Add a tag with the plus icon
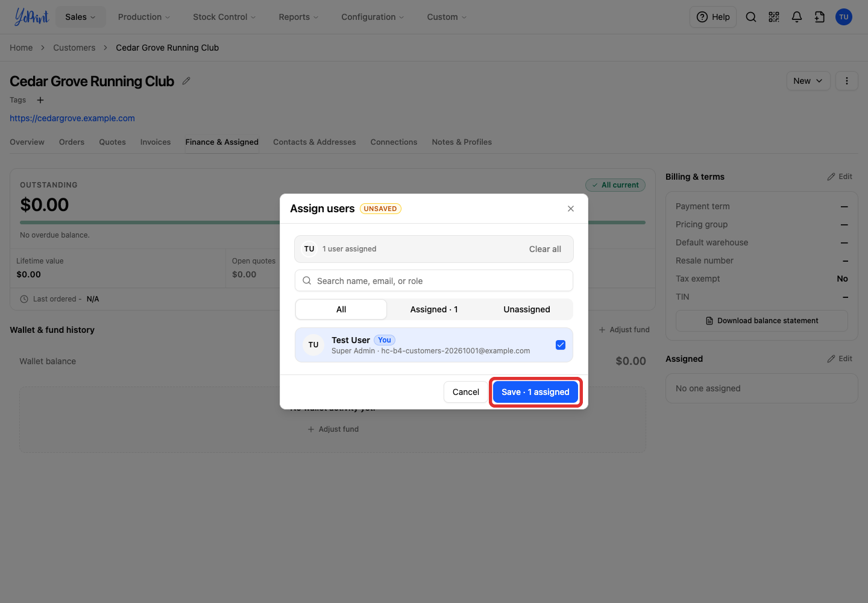The height and width of the screenshot is (603, 868). click(x=40, y=100)
